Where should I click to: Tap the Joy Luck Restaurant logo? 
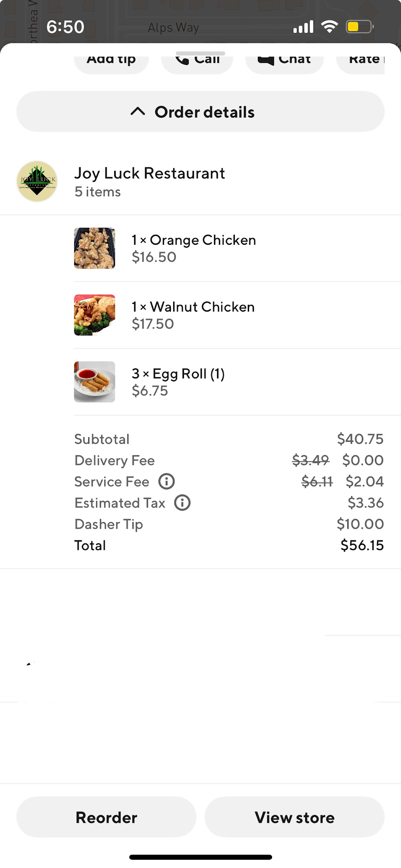point(37,181)
